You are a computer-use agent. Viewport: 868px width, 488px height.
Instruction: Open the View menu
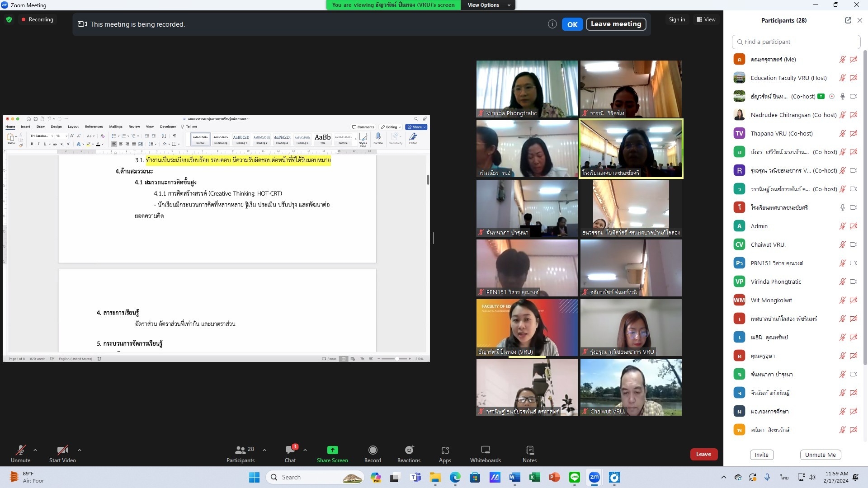(706, 19)
